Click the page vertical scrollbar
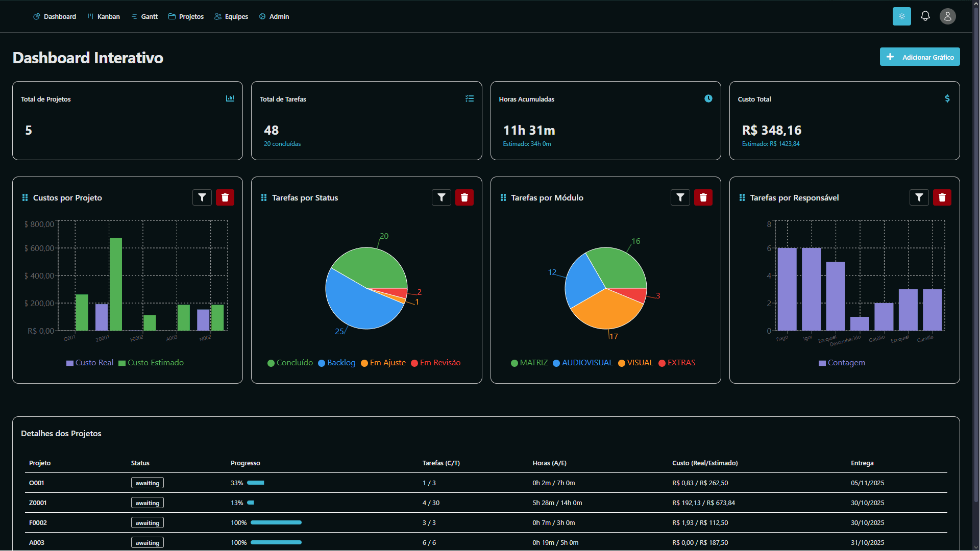This screenshot has width=980, height=551. coord(976,255)
